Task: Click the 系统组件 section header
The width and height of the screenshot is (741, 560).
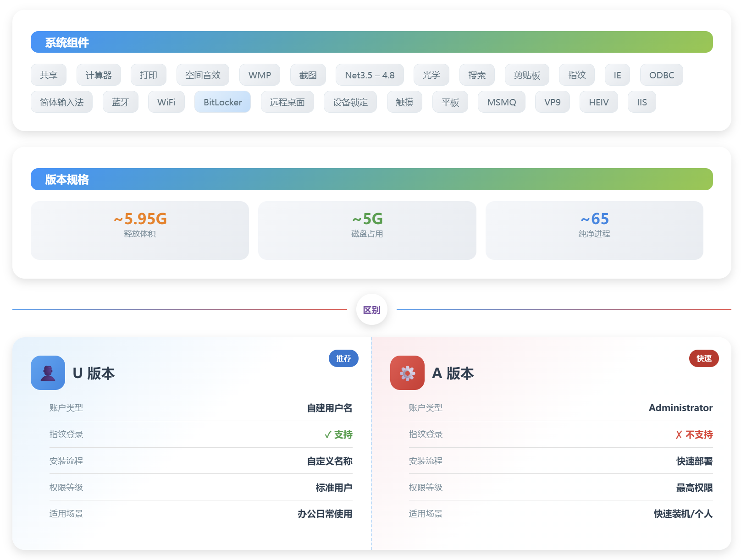Action: pyautogui.click(x=372, y=42)
